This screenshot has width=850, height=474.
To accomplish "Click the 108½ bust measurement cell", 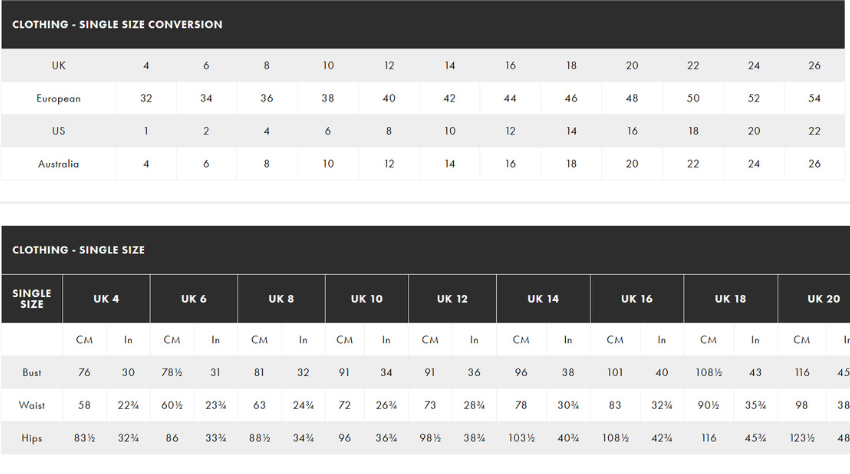I will click(x=708, y=372).
